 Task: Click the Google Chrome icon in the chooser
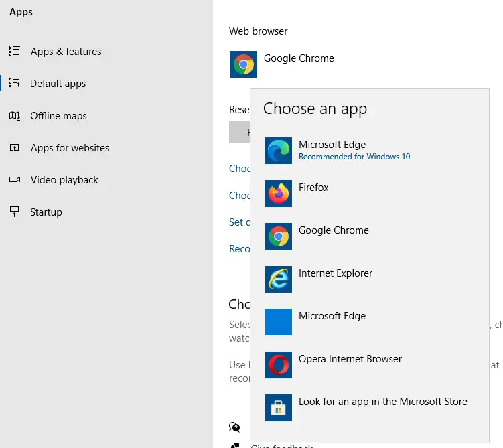[279, 236]
